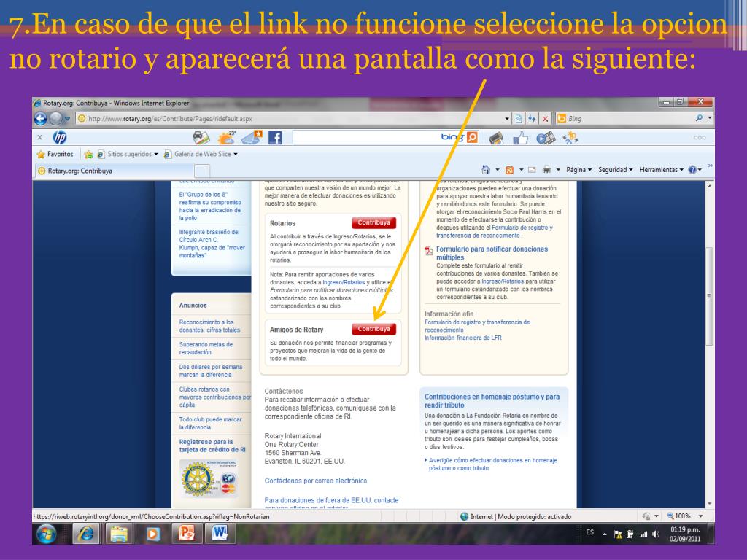747x560 pixels.
Task: Click the Stop loading red X icon
Action: [545, 119]
